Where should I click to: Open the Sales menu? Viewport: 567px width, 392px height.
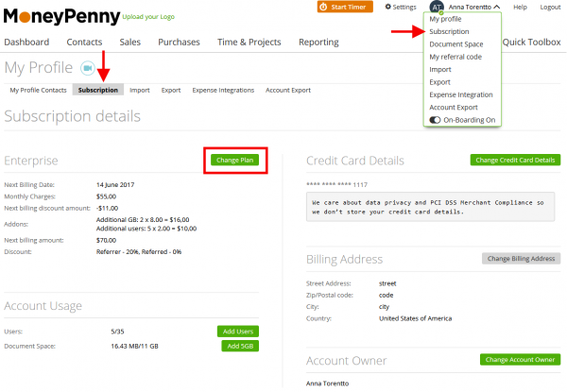(x=130, y=42)
